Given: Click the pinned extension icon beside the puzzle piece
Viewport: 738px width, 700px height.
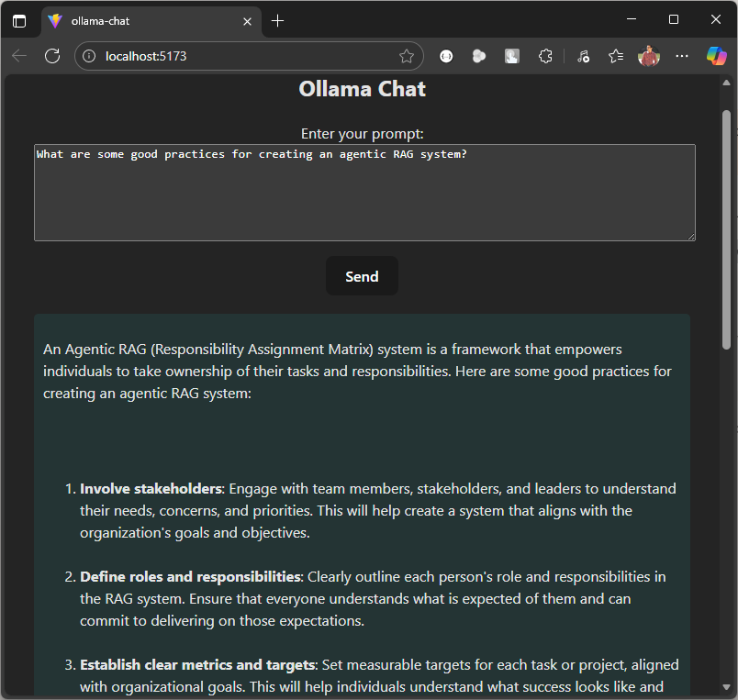Looking at the screenshot, I should [x=511, y=56].
